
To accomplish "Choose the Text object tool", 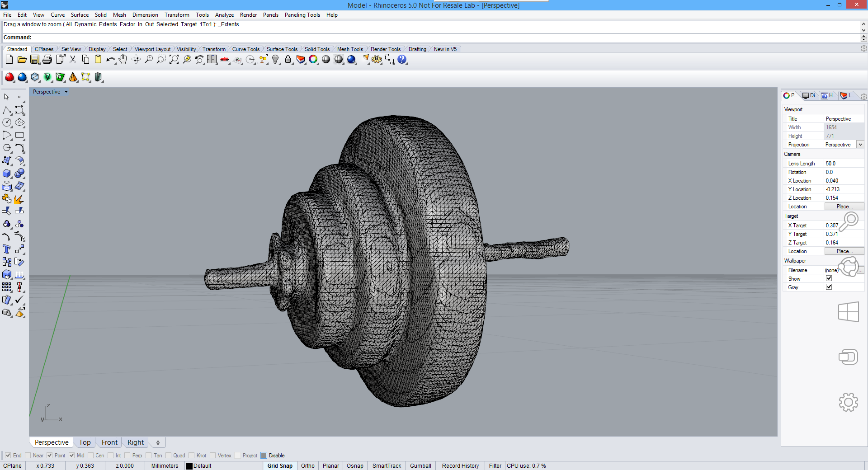I will pos(7,249).
